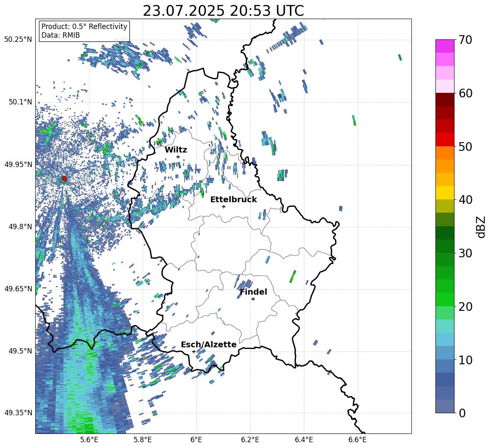491x448 pixels.
Task: Click the 6.4°E longitude label
Action: point(304,440)
